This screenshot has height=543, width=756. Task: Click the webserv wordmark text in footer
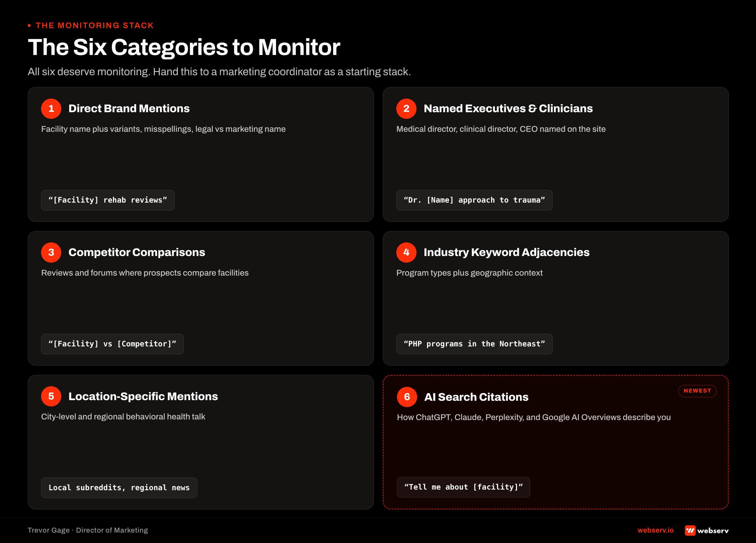(713, 531)
